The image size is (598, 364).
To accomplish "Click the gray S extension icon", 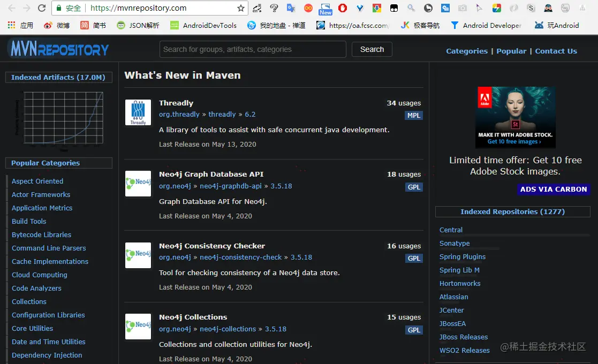I will [x=531, y=8].
